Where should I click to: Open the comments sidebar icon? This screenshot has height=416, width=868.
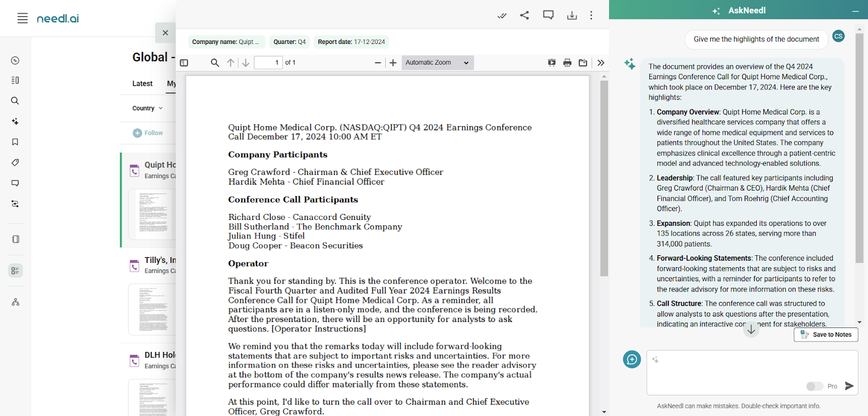(x=15, y=184)
